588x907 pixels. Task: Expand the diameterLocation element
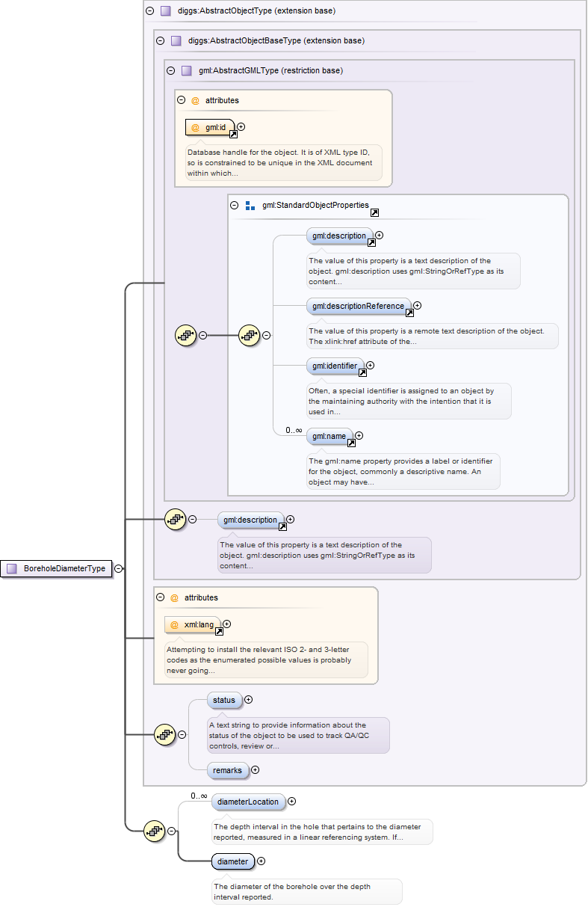tap(292, 802)
